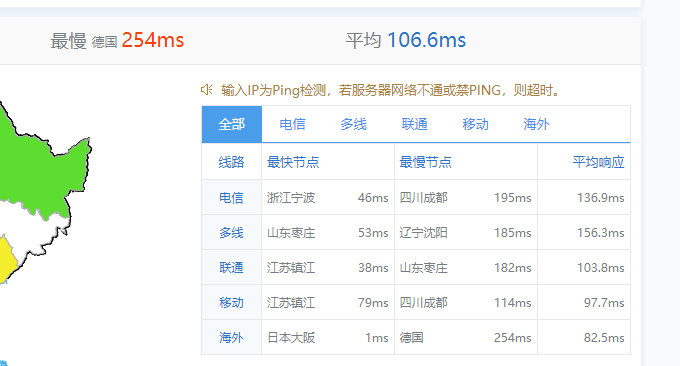
Task: Select the 全部 tab
Action: click(x=232, y=124)
